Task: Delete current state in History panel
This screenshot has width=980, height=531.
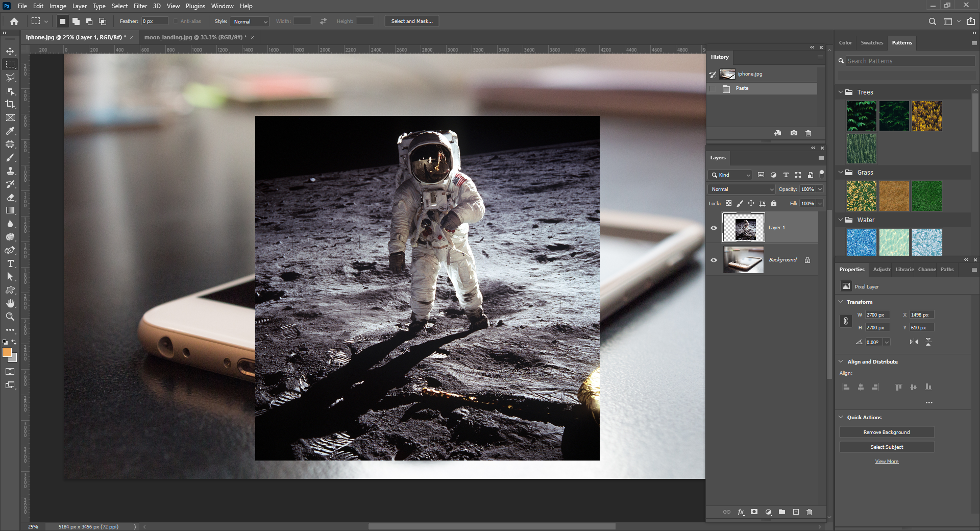Action: [808, 133]
